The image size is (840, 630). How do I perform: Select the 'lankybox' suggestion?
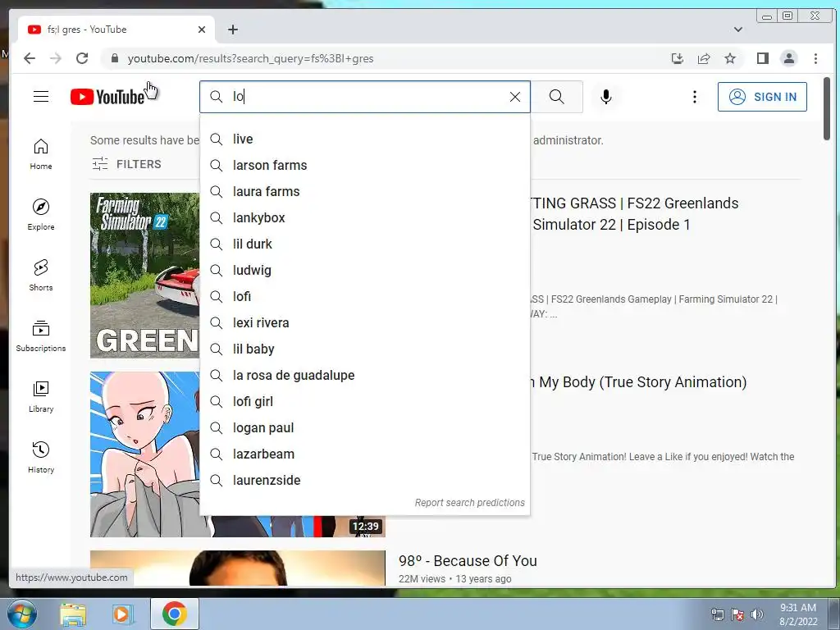(x=365, y=218)
